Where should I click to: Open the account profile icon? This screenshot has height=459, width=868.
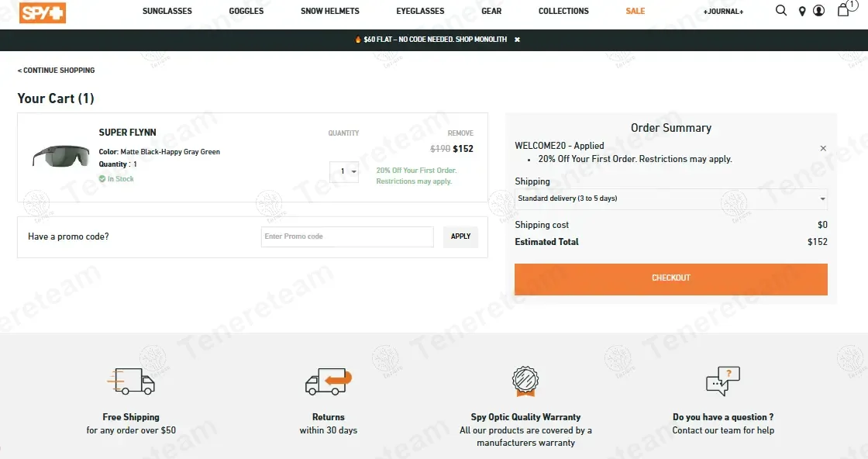pos(818,11)
